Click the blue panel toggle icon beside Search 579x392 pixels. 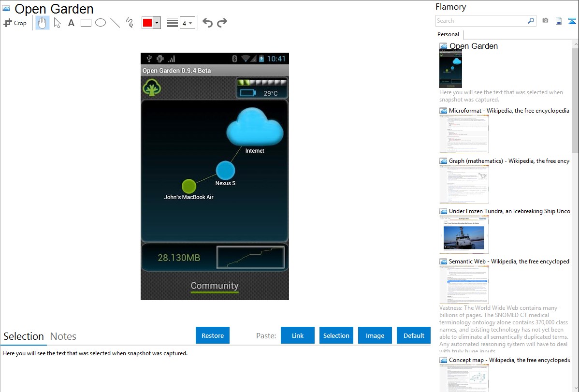572,21
